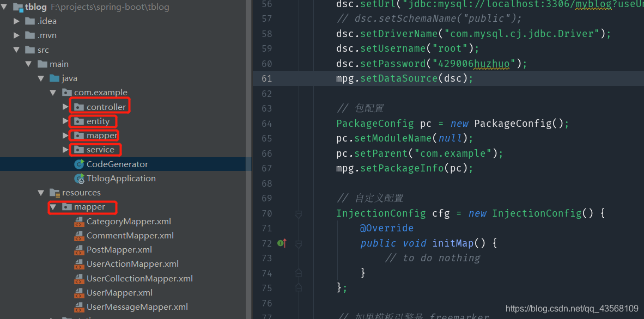Screen dimensions: 644x319
Task: Click the fold end marker at line 74
Action: click(299, 273)
